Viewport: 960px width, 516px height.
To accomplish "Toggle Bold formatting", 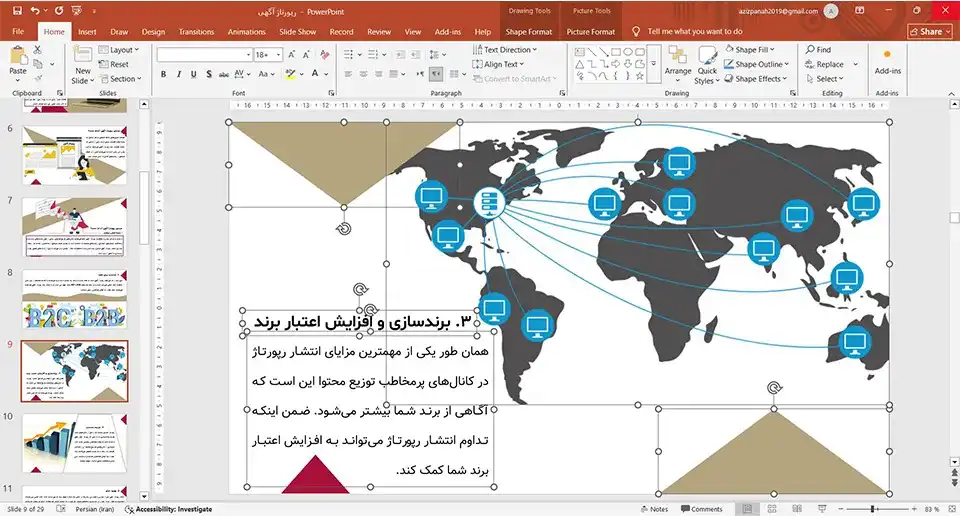I will click(x=163, y=74).
